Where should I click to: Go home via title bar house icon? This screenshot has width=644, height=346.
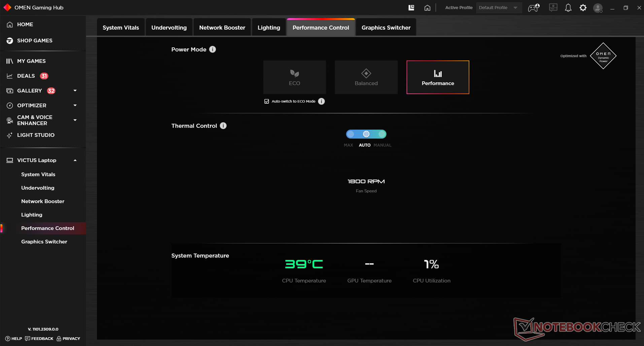tap(427, 8)
